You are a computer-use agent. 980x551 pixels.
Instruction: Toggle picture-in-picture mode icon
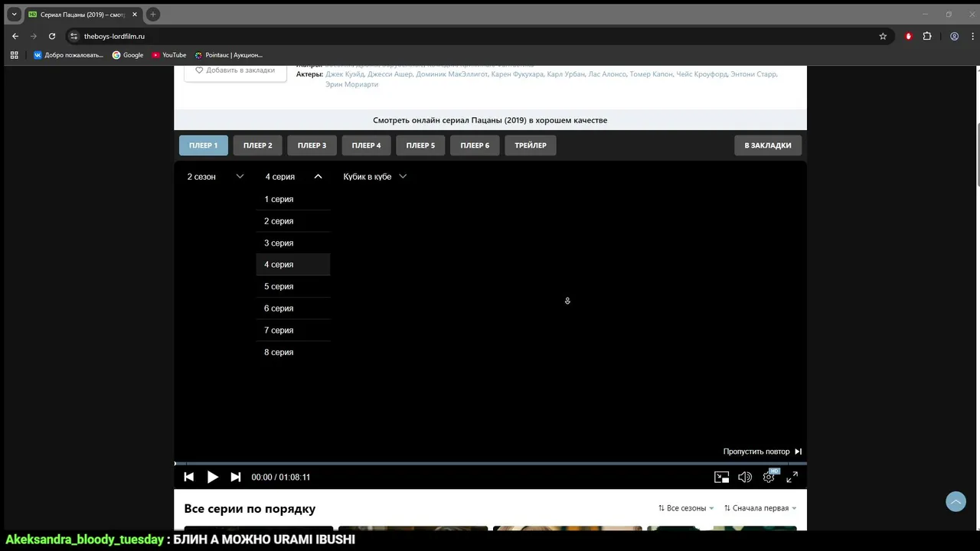pos(721,477)
